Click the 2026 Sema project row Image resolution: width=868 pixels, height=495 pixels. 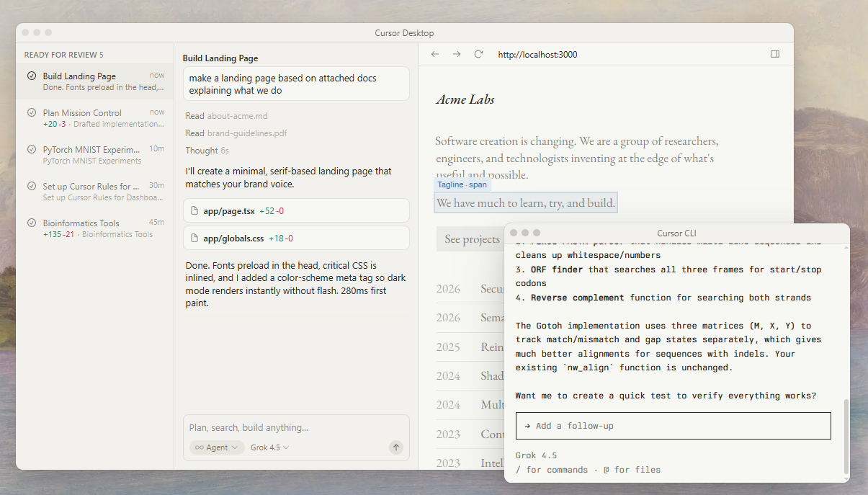[470, 318]
